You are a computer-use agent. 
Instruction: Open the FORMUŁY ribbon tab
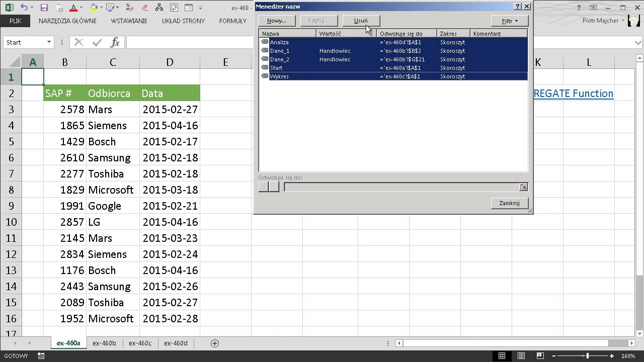coord(233,21)
